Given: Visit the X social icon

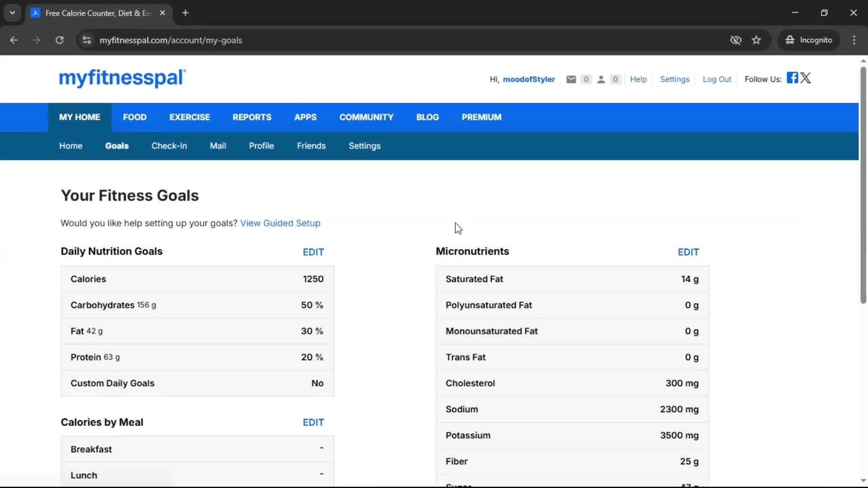Looking at the screenshot, I should coord(806,78).
